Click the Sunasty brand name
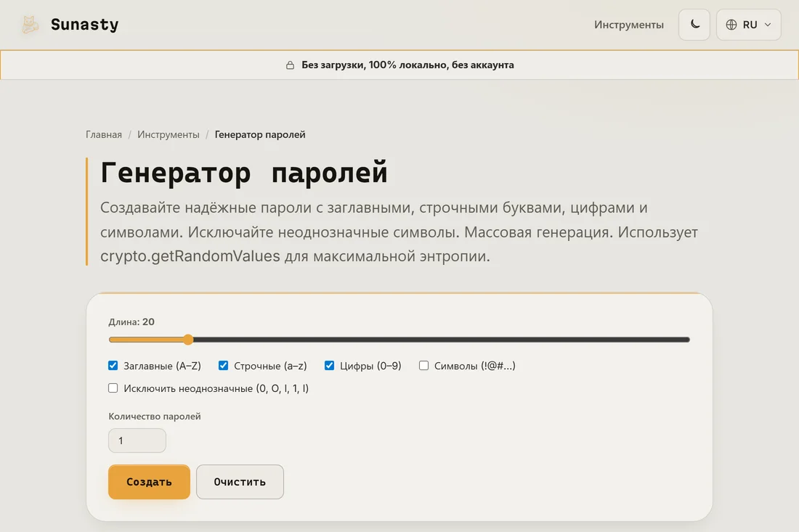Image resolution: width=799 pixels, height=532 pixels. tap(84, 25)
